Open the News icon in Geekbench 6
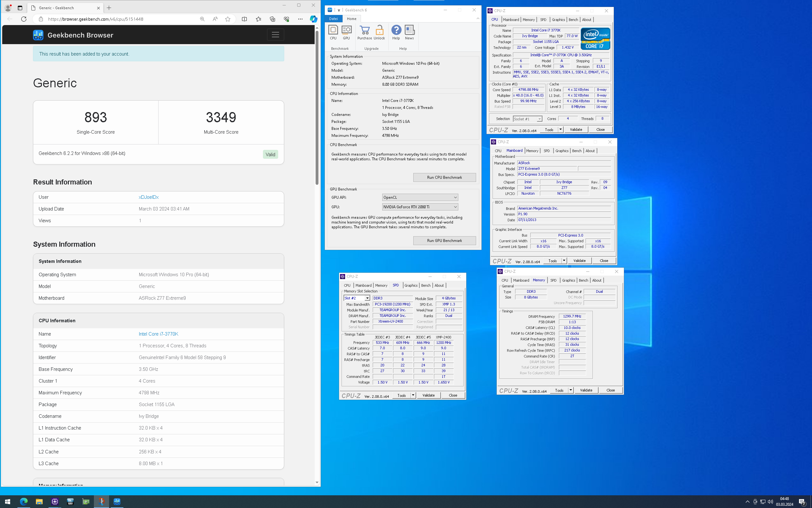This screenshot has height=508, width=812. coord(409,33)
